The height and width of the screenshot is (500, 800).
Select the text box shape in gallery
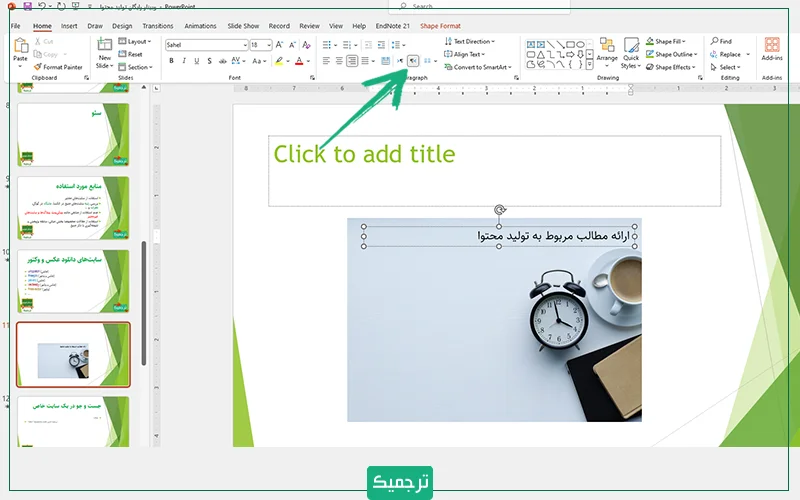pos(531,44)
